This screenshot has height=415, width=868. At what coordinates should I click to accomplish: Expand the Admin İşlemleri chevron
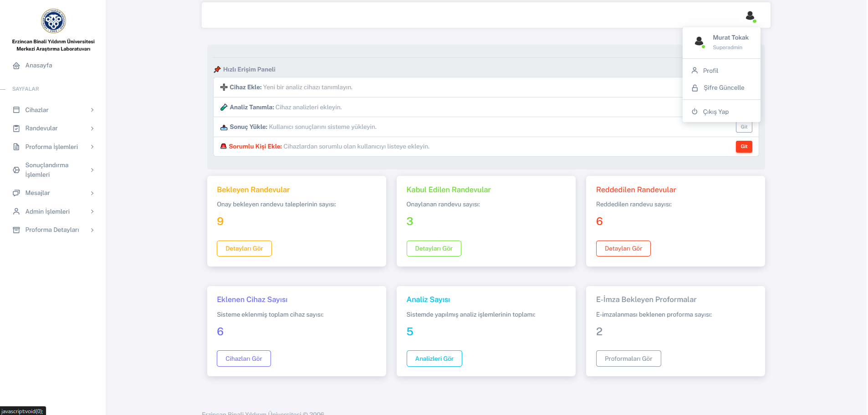click(x=92, y=212)
